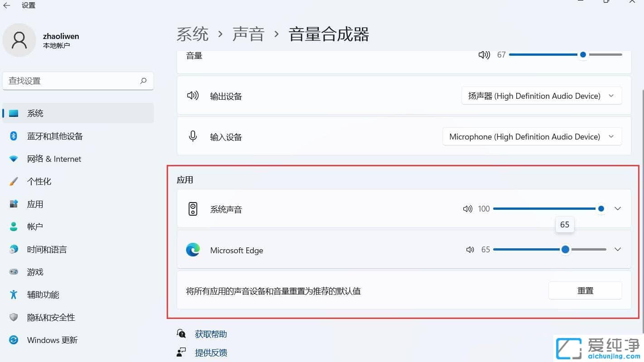Switch to 游戏 in the sidebar
This screenshot has width=644, height=362.
[x=14, y=272]
